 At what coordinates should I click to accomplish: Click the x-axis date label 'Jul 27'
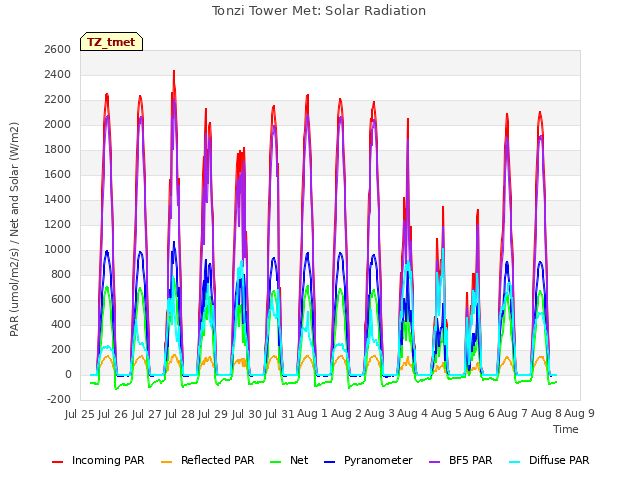(x=146, y=414)
